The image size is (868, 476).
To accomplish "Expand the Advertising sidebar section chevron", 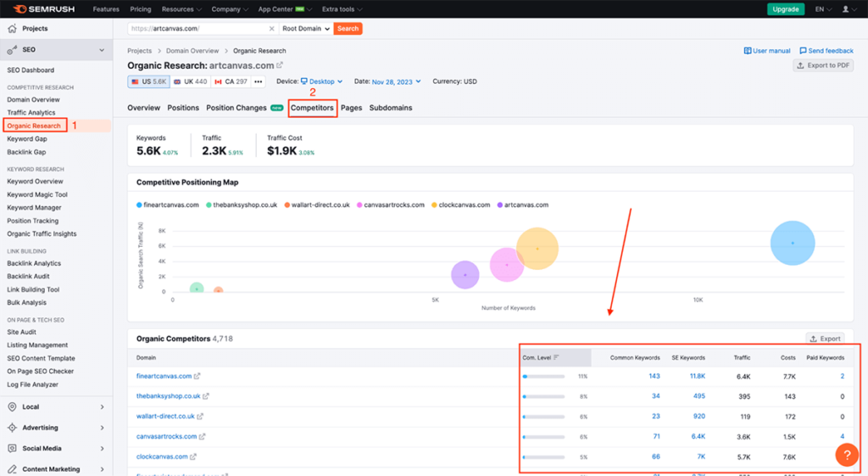I will tap(102, 428).
